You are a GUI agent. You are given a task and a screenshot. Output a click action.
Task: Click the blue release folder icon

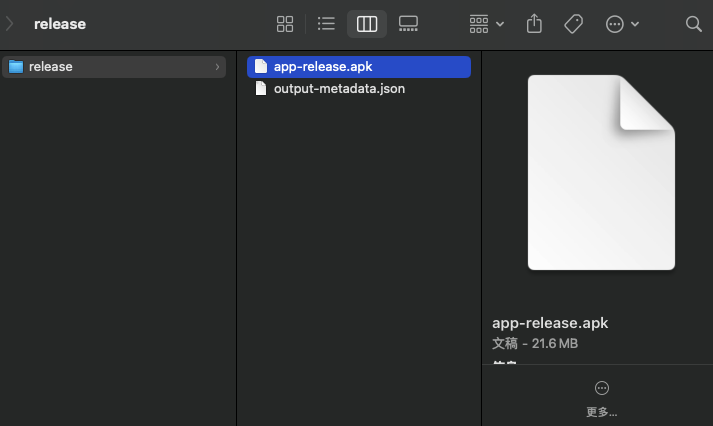coord(16,66)
